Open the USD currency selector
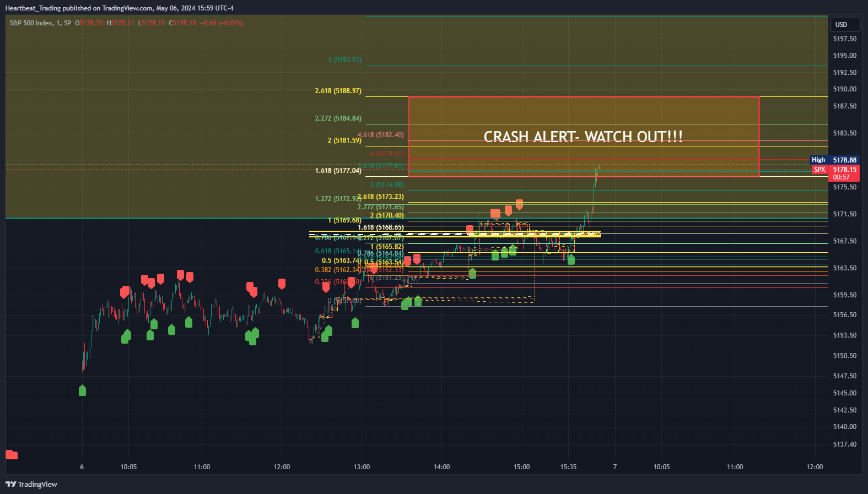This screenshot has height=494, width=868. coord(845,24)
